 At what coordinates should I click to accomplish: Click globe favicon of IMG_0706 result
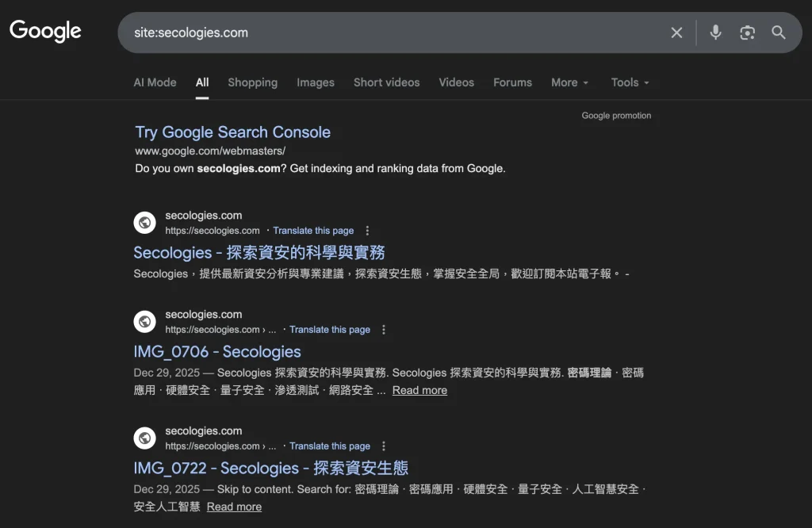(x=144, y=322)
